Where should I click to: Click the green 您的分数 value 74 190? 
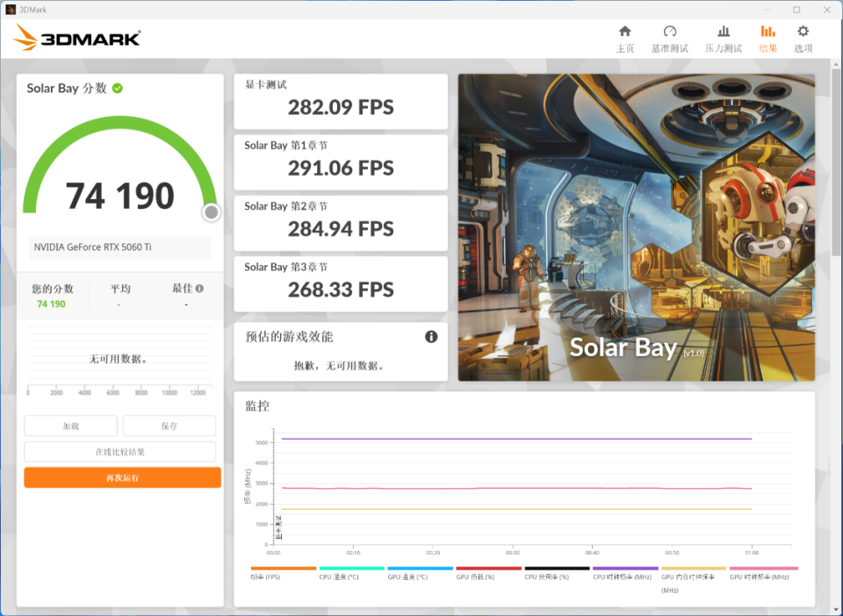tap(51, 304)
